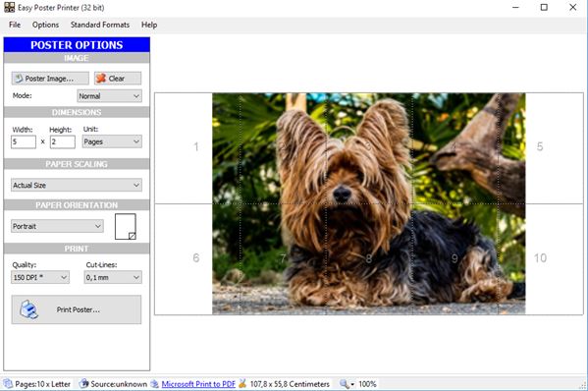The image size is (588, 391).
Task: Open the Quality dropdown showing 150 DPI
Action: [x=40, y=277]
